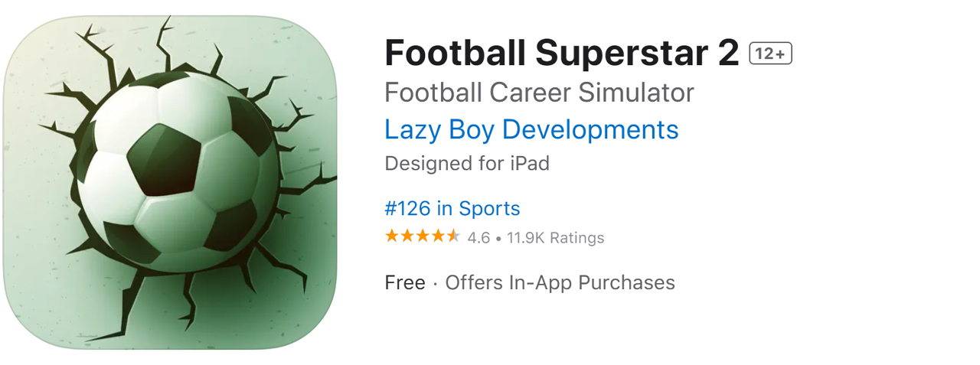Click the Football Superstar 2 app icon
This screenshot has width=980, height=365.
click(170, 182)
